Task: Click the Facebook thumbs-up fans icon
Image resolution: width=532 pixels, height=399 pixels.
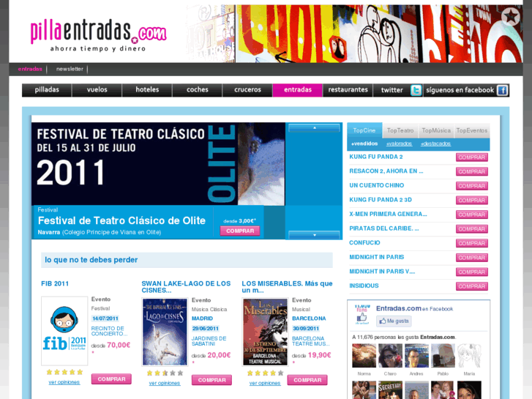Action: tap(361, 315)
